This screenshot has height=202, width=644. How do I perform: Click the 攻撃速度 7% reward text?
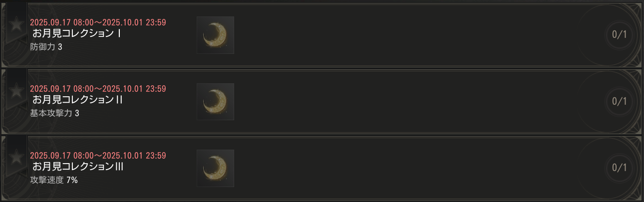click(54, 180)
